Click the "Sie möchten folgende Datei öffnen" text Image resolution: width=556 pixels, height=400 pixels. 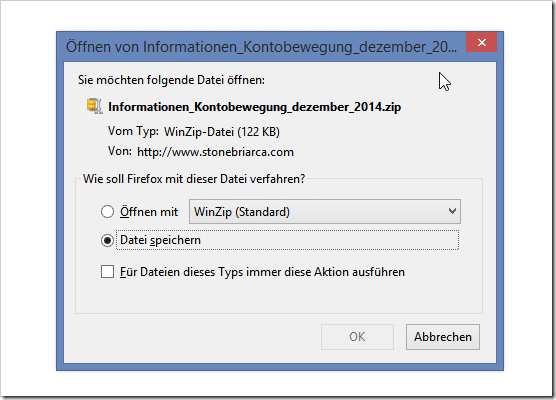pos(171,80)
